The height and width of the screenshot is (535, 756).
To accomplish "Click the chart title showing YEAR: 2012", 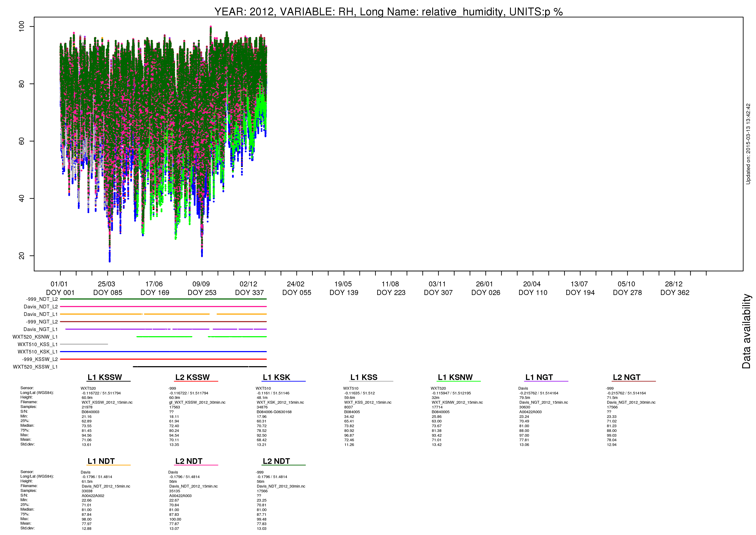I will pos(388,11).
